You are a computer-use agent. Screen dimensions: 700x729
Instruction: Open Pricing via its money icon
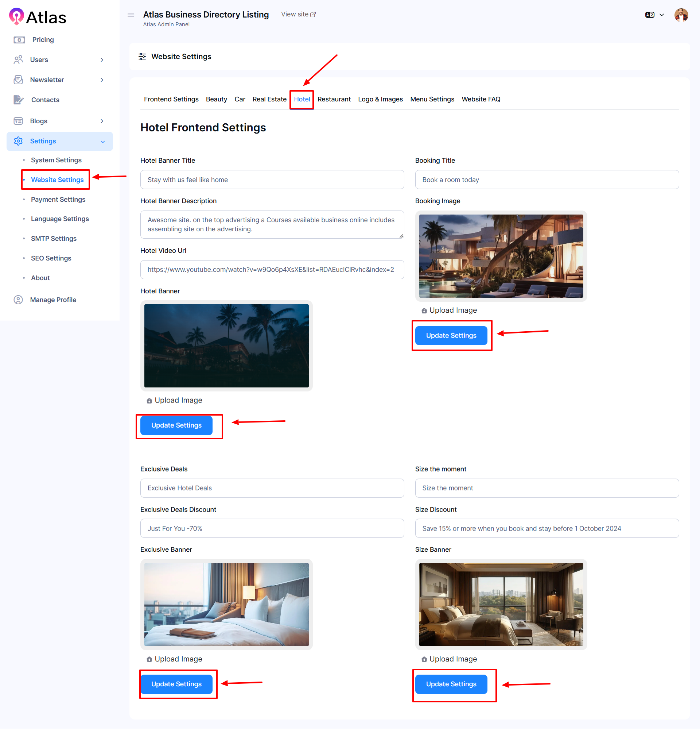point(19,40)
